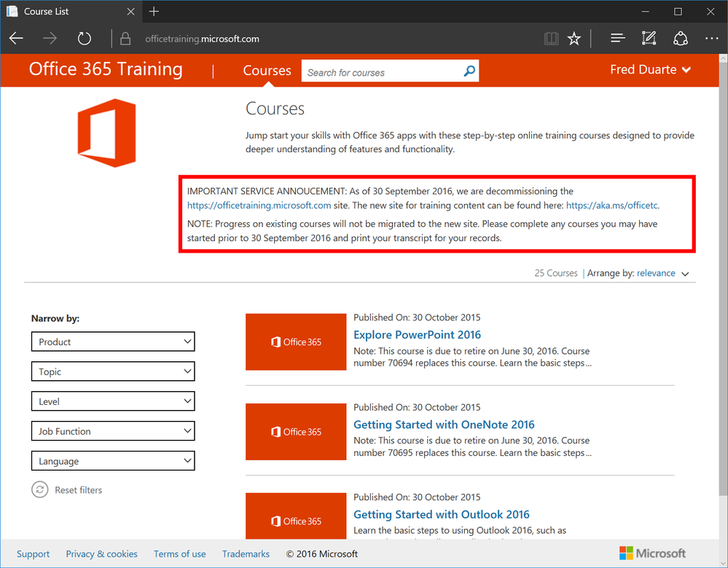Open the Level filter dropdown
This screenshot has height=568, width=728.
[113, 401]
